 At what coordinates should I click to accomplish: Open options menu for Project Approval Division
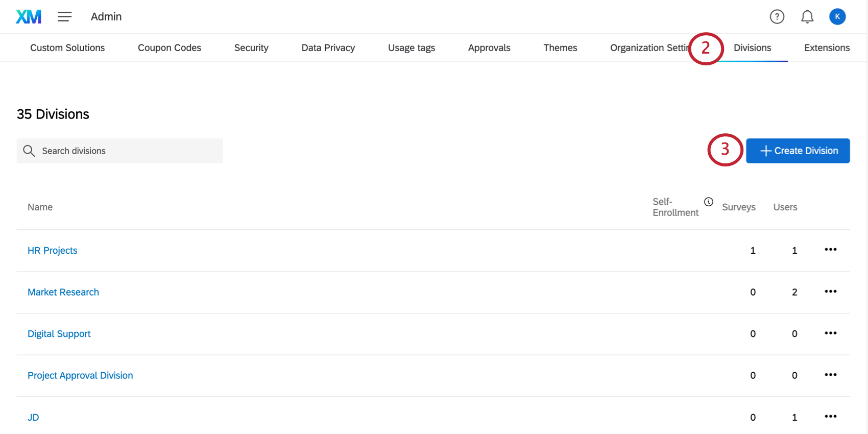tap(831, 375)
